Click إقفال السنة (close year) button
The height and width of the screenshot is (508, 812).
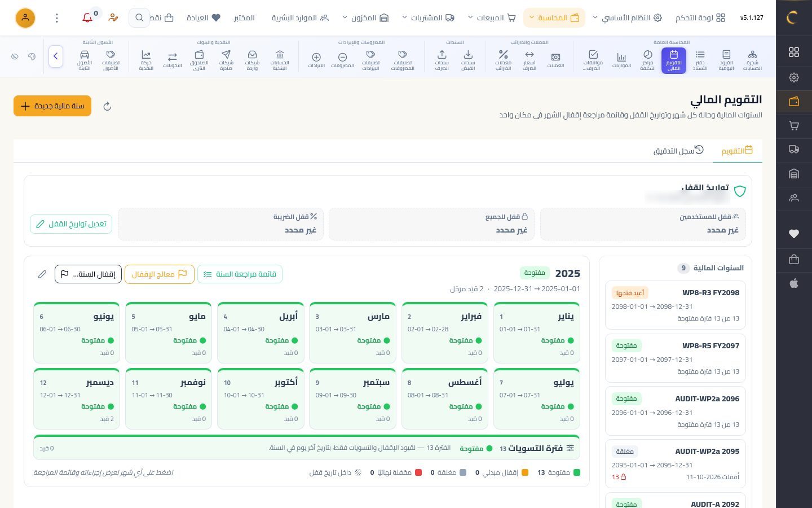pos(88,274)
